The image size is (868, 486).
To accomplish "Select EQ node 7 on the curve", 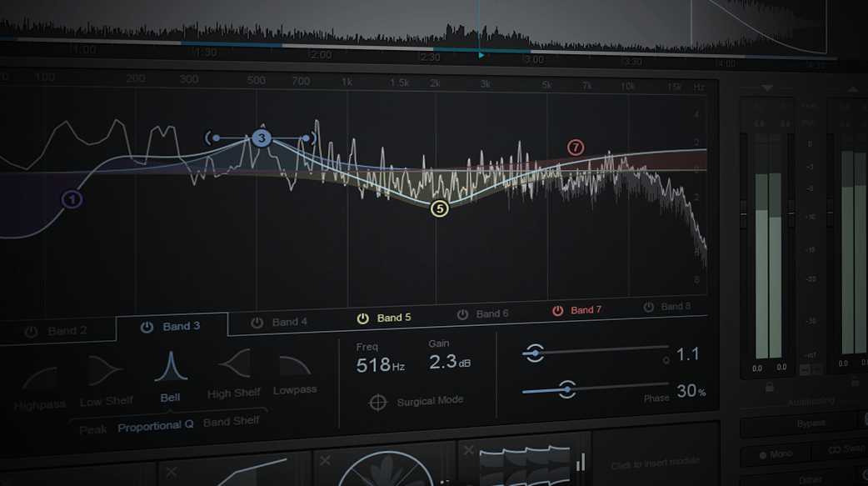I will tap(576, 148).
